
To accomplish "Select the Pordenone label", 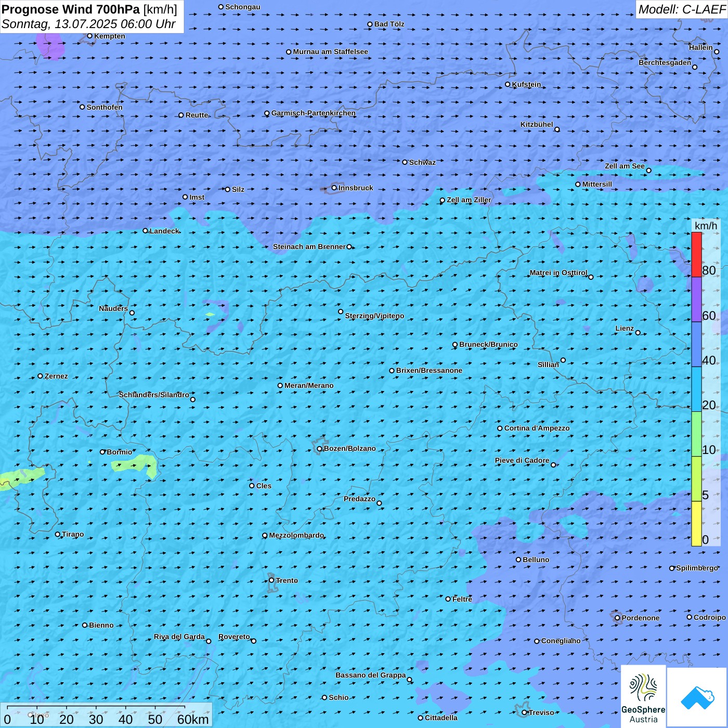I will click(641, 618).
